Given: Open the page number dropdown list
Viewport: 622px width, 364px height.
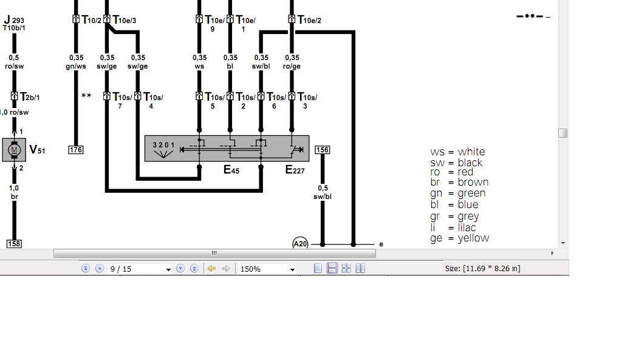Looking at the screenshot, I should (x=168, y=269).
